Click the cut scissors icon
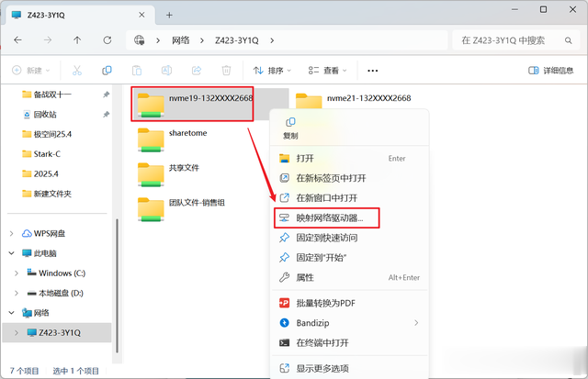 coord(77,71)
